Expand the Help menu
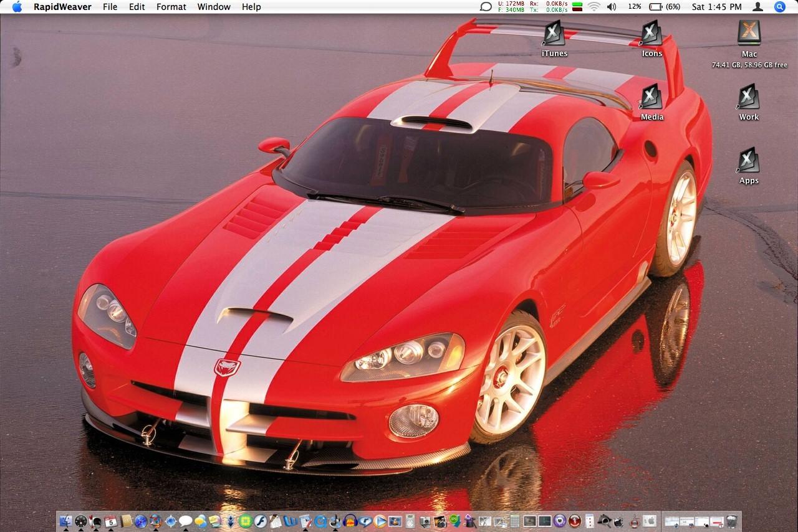798x532 pixels. (251, 7)
